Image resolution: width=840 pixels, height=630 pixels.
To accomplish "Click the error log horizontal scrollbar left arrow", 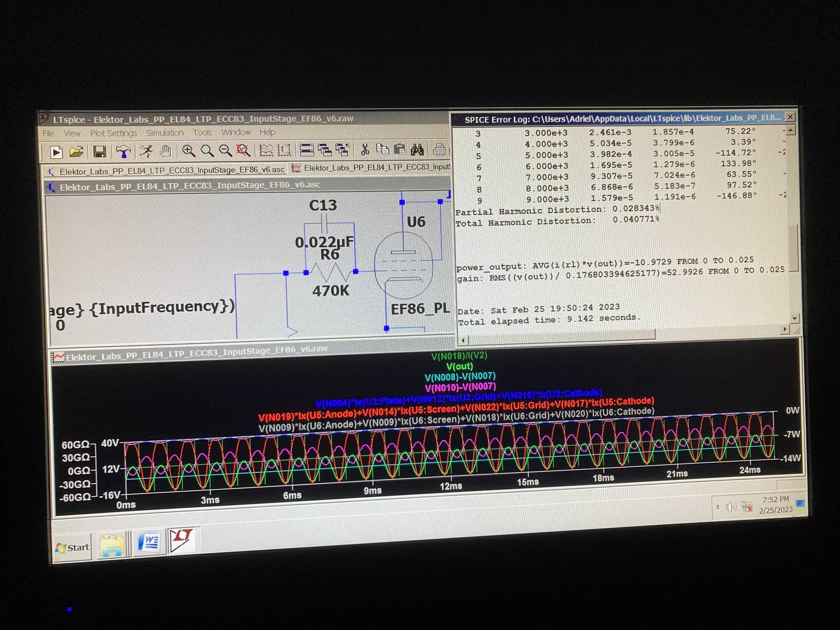I will coord(463,340).
